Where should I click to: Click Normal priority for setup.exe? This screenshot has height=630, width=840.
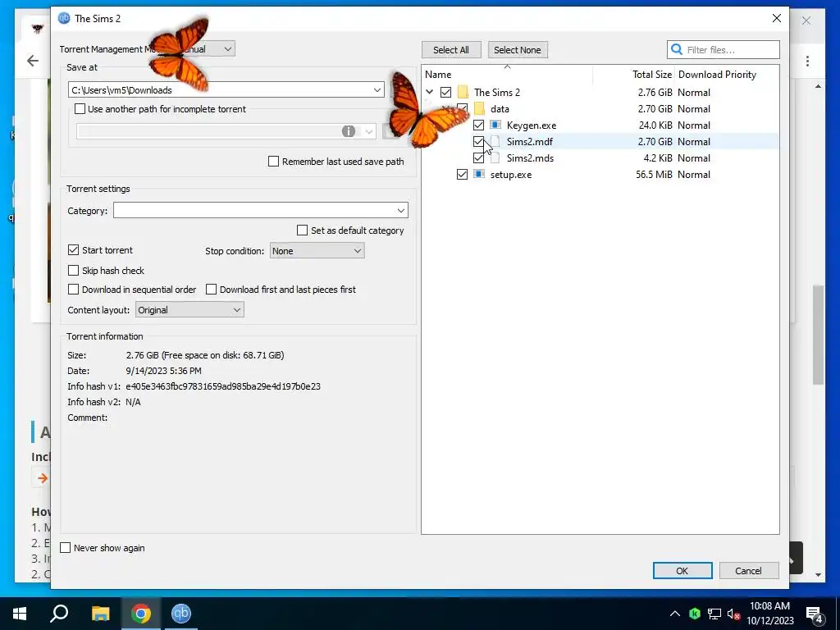click(x=694, y=174)
